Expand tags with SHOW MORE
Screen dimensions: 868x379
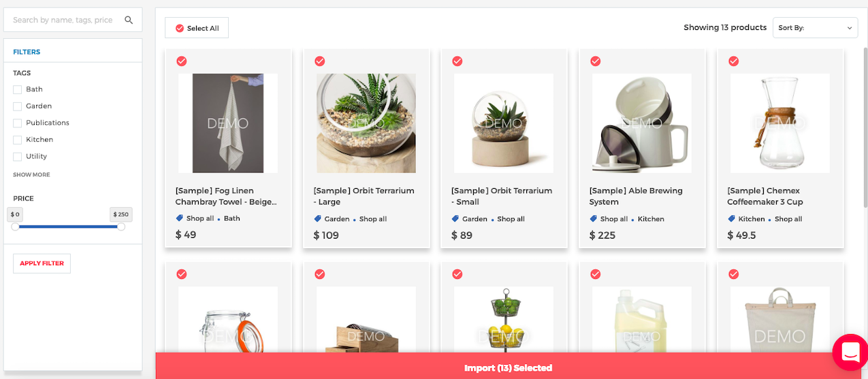point(31,175)
